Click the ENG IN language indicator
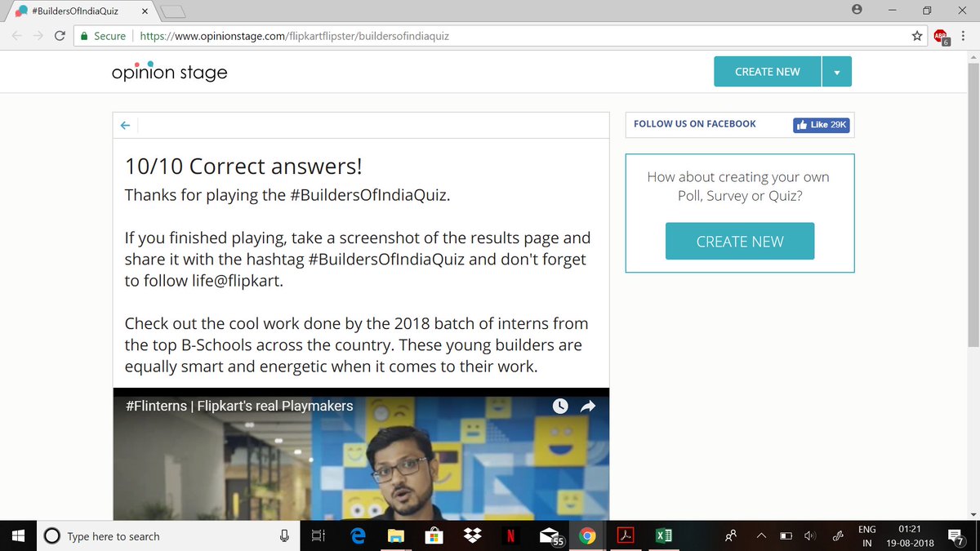 coord(867,535)
